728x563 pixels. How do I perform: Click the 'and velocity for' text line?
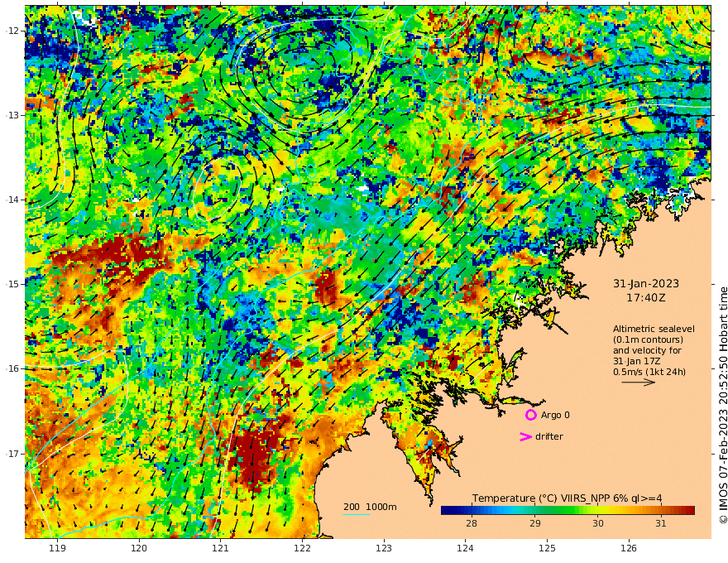pos(647,350)
